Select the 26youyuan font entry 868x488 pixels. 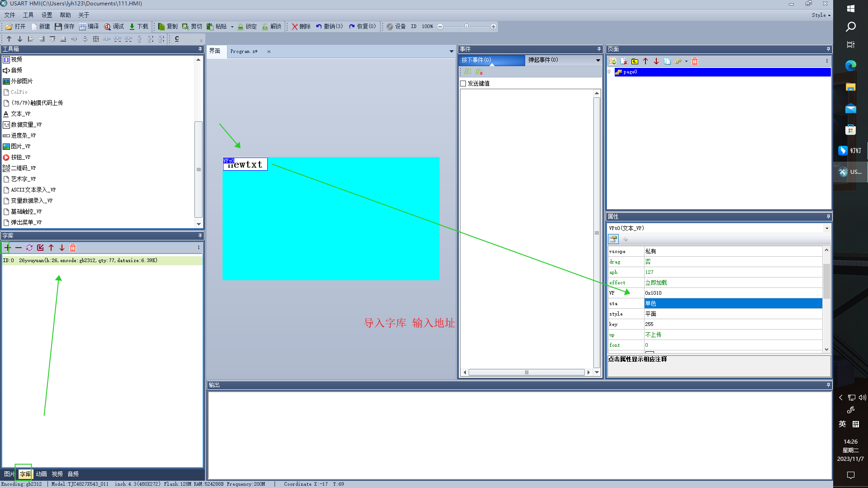tap(102, 260)
